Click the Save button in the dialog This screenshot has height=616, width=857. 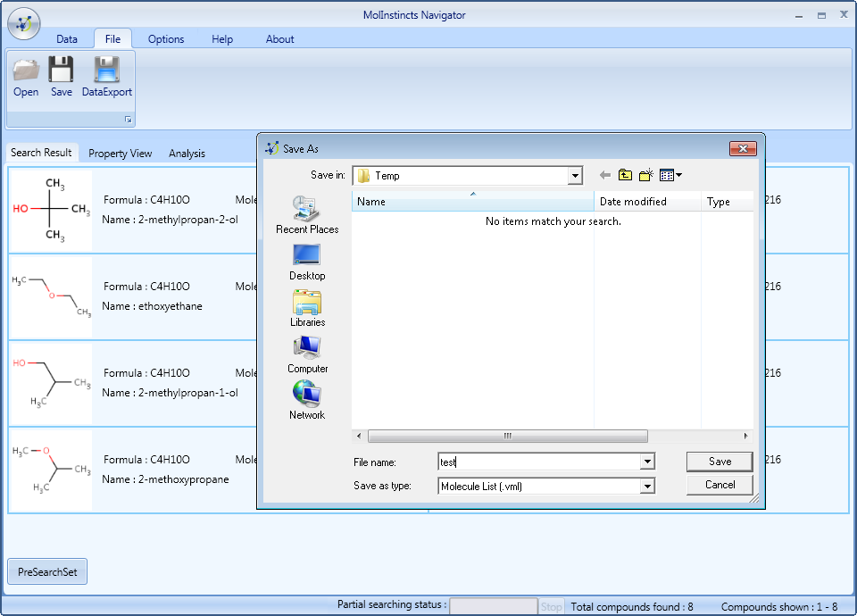pos(720,462)
